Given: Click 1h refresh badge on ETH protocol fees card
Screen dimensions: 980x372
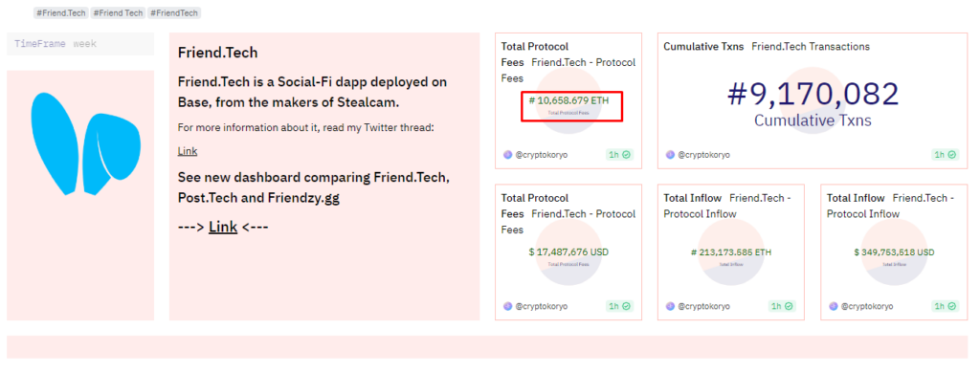Looking at the screenshot, I should pyautogui.click(x=619, y=155).
